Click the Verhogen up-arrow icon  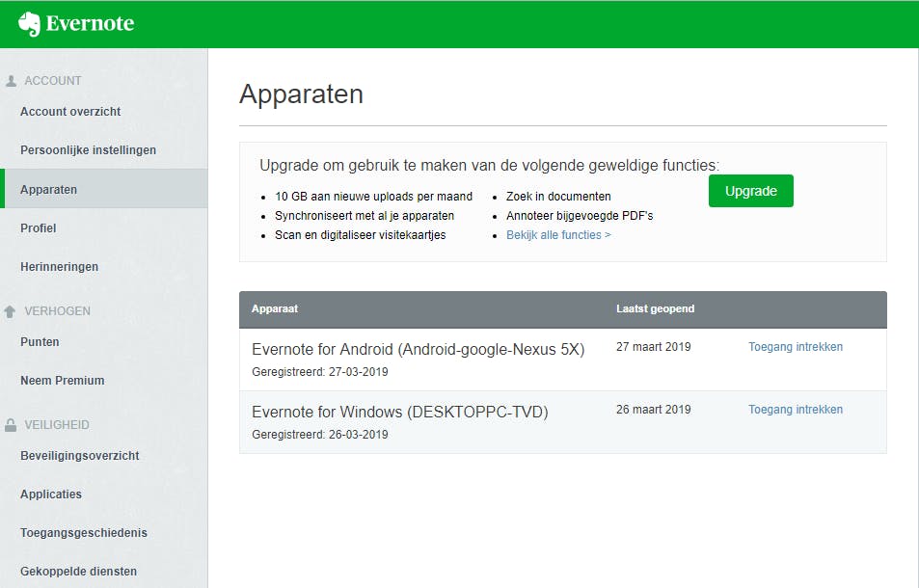click(x=11, y=311)
